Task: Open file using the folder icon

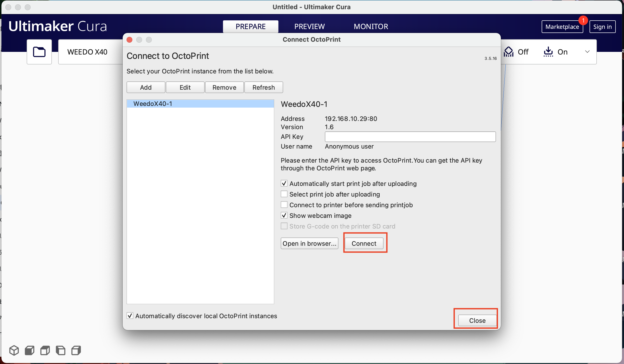Action: 39,52
